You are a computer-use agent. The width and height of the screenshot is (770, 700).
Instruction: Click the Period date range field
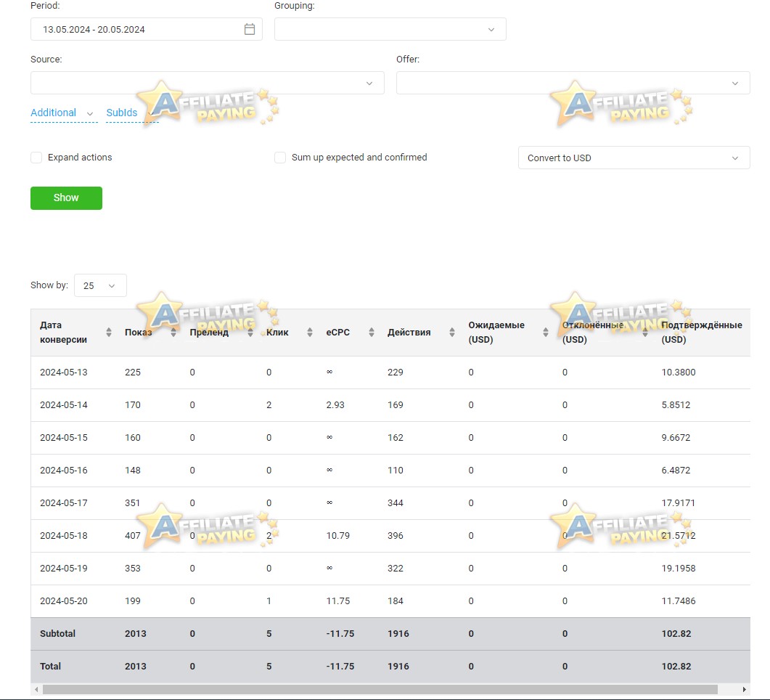point(147,29)
